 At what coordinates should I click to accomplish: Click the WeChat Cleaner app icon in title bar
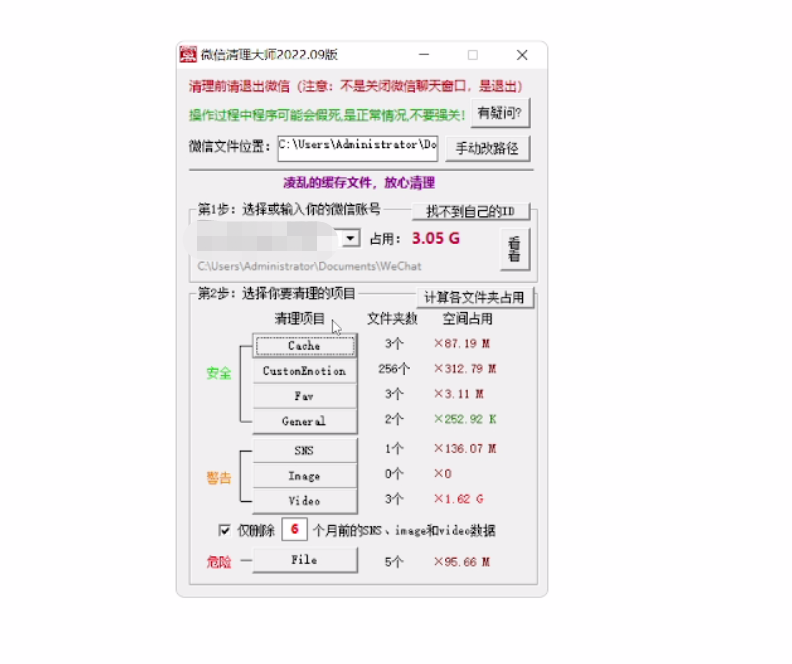tap(188, 55)
